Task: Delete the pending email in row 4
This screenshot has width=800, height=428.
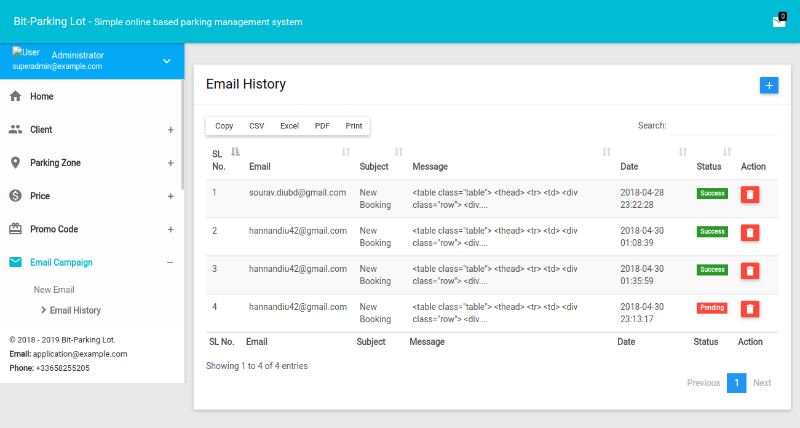Action: [x=750, y=308]
